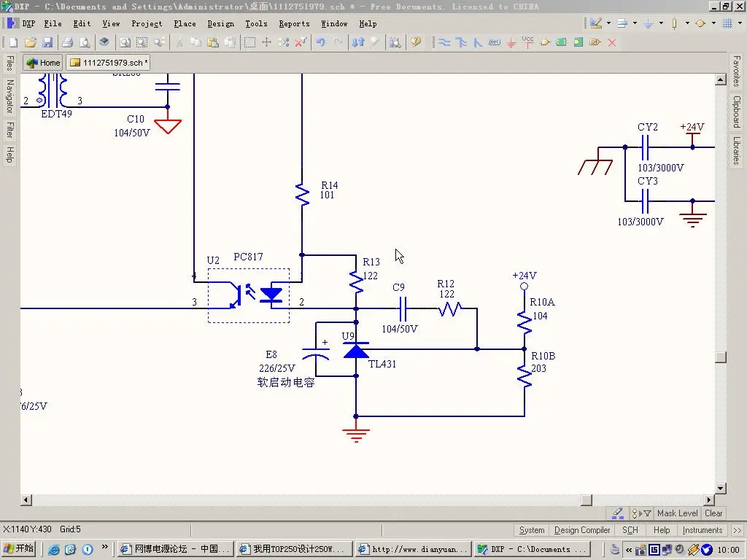Open Print Preview from the toolbar
Image resolution: width=747 pixels, height=560 pixels.
point(85,42)
